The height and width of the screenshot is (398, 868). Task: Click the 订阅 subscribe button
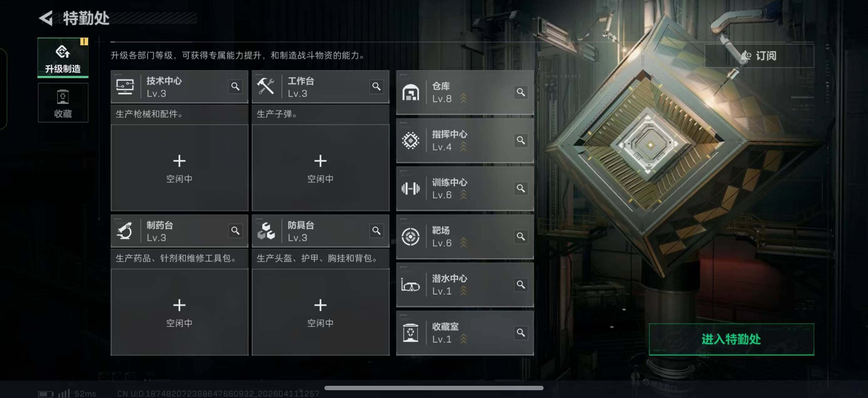[x=759, y=56]
